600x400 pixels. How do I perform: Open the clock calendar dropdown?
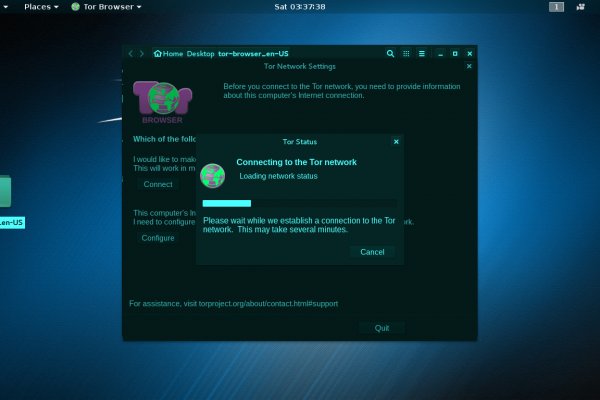pos(300,7)
